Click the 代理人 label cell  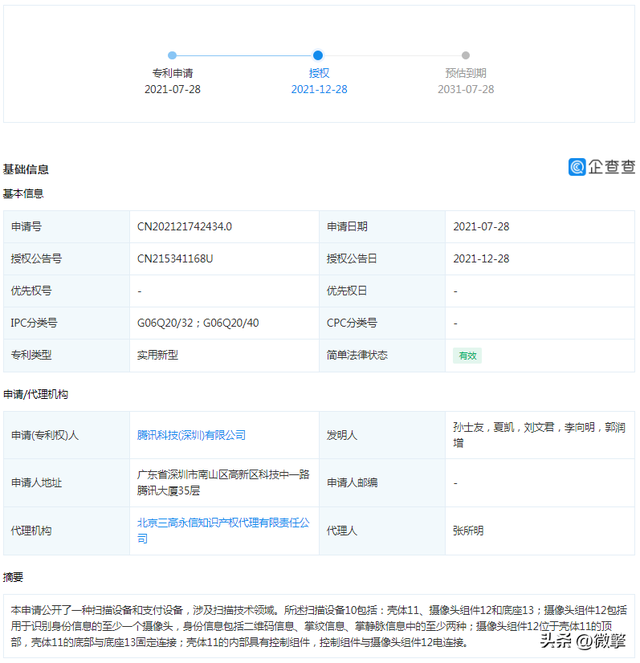[382, 531]
